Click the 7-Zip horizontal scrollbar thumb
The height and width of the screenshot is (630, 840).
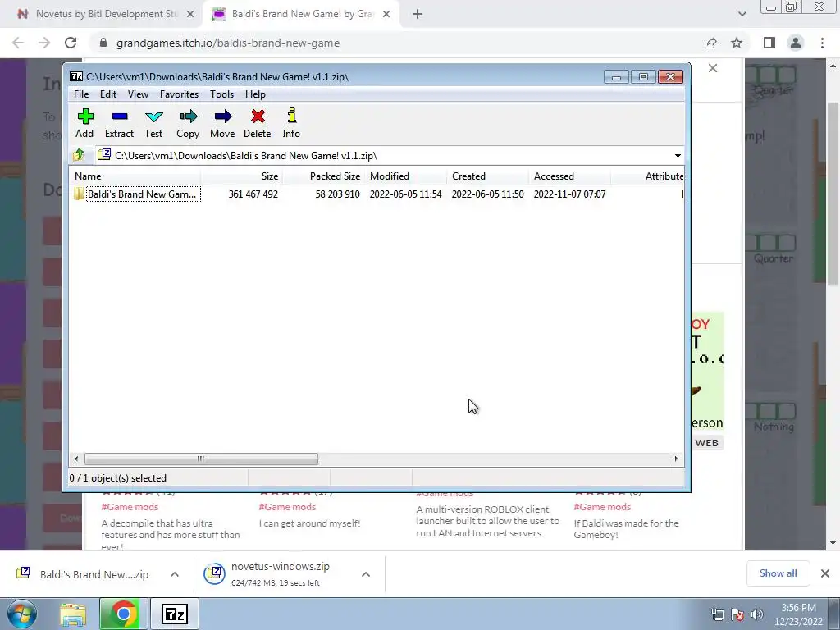[201, 459]
